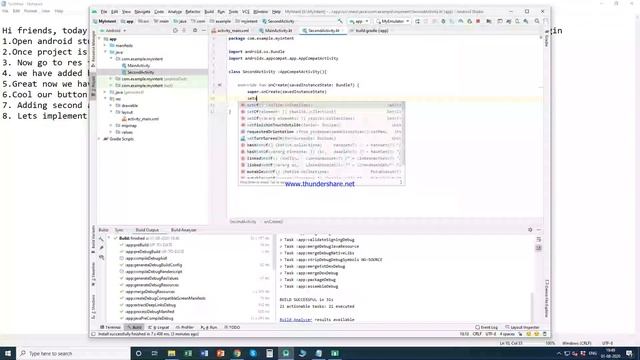640x360 pixels.
Task: Select the SecondActivity.kt editor tab
Action: coord(323,31)
